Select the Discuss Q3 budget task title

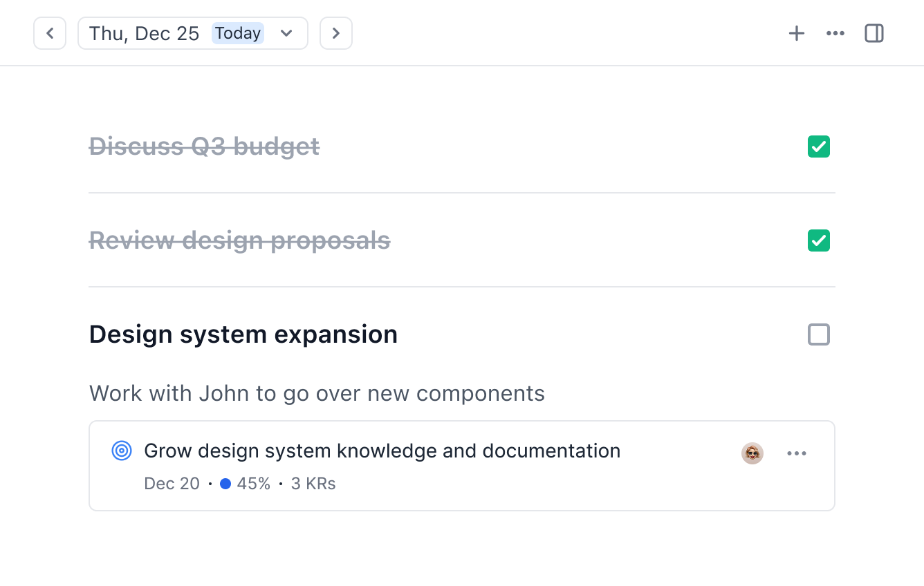click(205, 146)
